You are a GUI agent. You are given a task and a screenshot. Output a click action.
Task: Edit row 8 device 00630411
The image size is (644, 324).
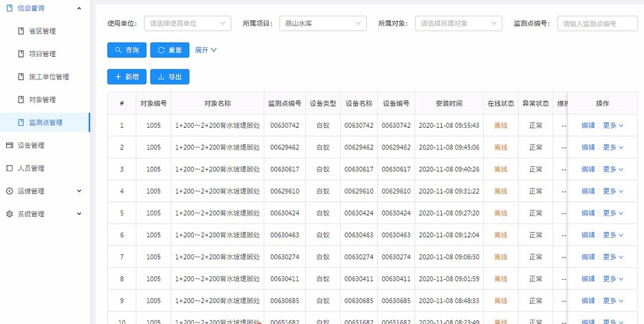588,278
